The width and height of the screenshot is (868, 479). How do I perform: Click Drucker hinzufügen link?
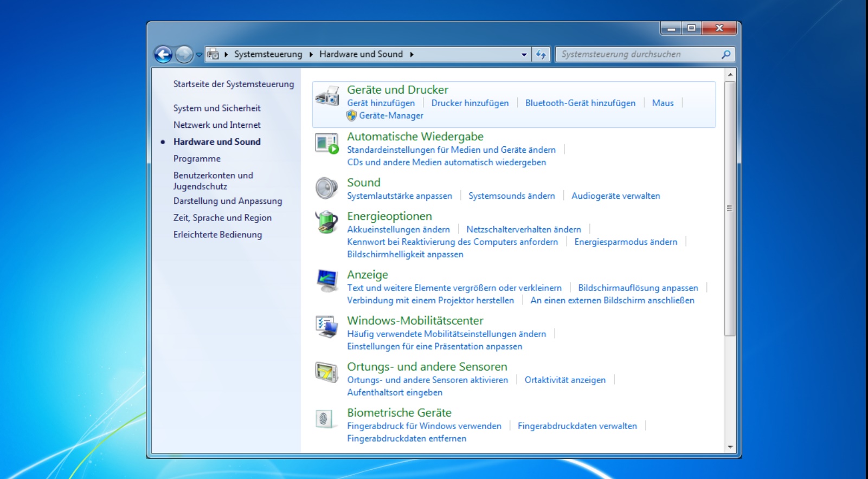coord(470,103)
